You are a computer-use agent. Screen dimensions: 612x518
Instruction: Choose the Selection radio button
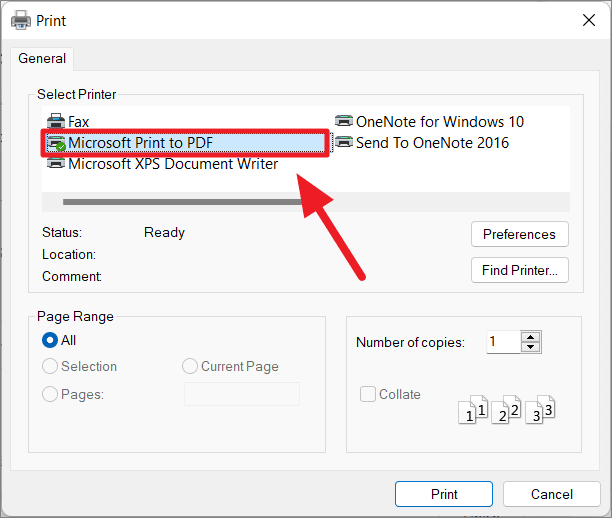50,366
